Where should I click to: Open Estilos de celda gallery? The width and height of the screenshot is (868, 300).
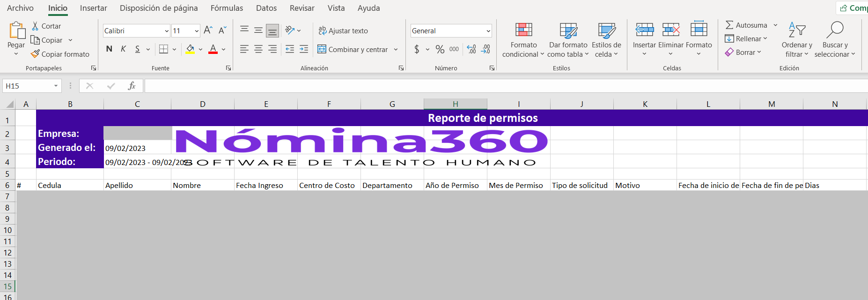(x=606, y=40)
